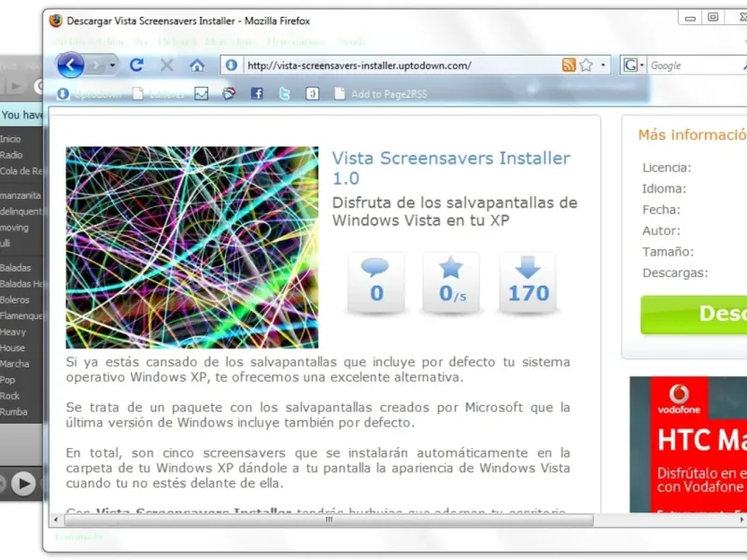Click the horizontal scrollbar thumb
The height and width of the screenshot is (560, 747).
click(x=329, y=520)
